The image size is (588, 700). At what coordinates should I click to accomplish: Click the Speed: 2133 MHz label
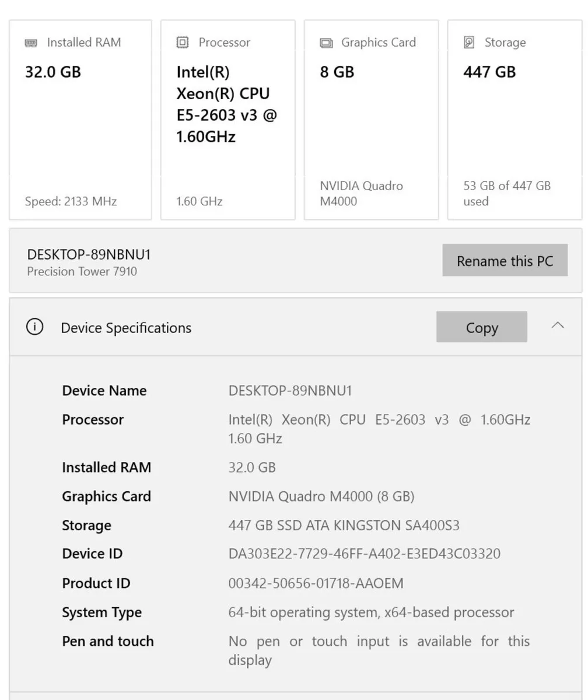point(71,201)
